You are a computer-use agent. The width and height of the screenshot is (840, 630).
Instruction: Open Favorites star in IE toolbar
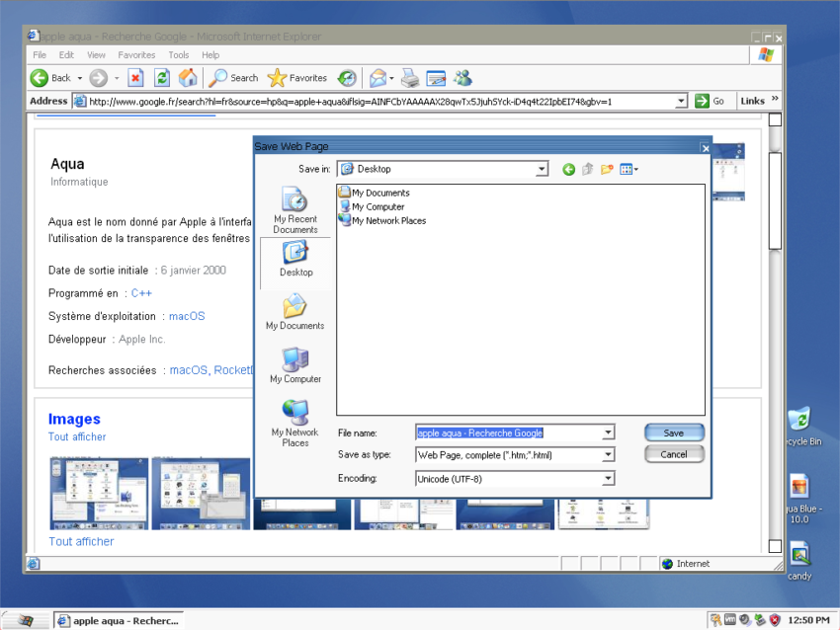277,78
